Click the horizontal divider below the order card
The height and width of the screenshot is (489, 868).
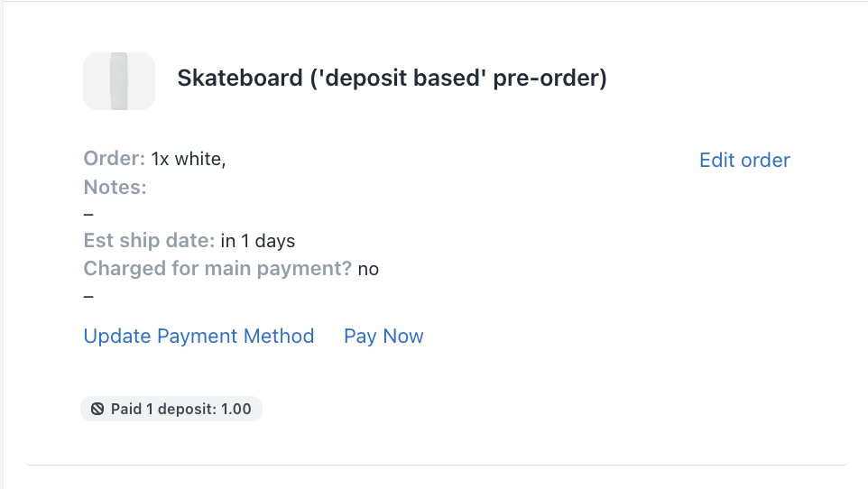[x=437, y=465]
